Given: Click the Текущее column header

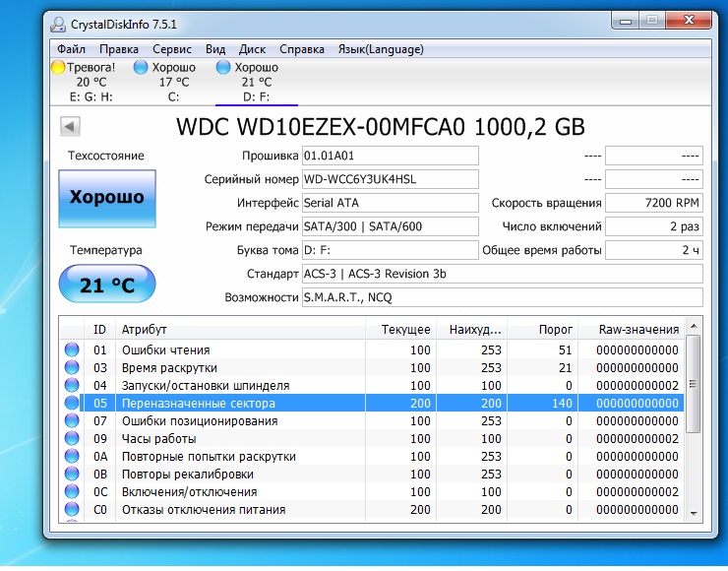Looking at the screenshot, I should click(x=400, y=330).
